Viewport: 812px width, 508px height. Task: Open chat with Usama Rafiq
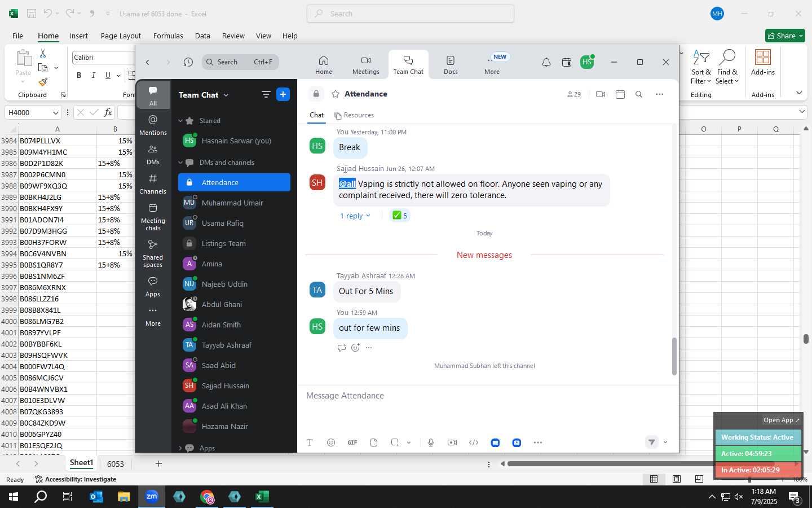pos(234,223)
